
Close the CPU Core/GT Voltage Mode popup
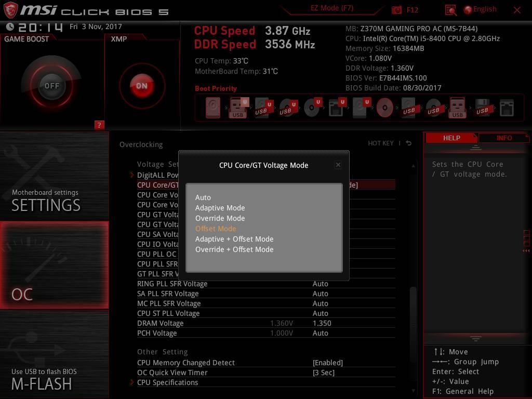pyautogui.click(x=338, y=165)
